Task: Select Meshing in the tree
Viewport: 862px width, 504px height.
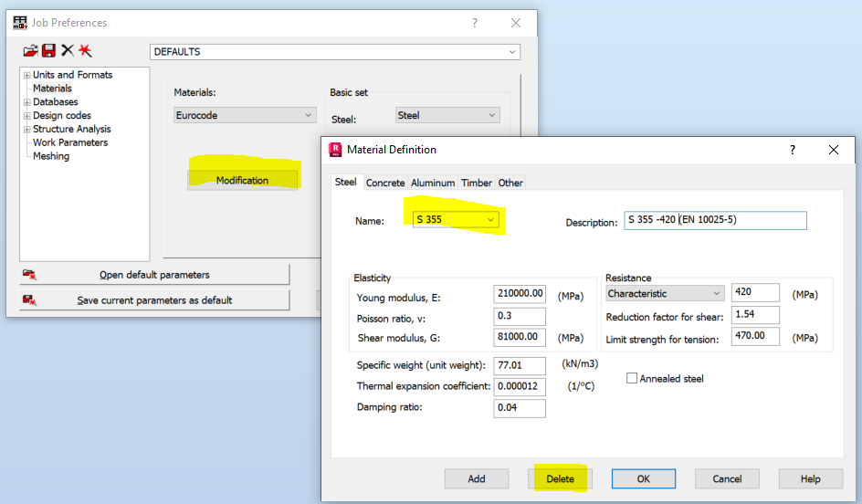Action: point(51,156)
